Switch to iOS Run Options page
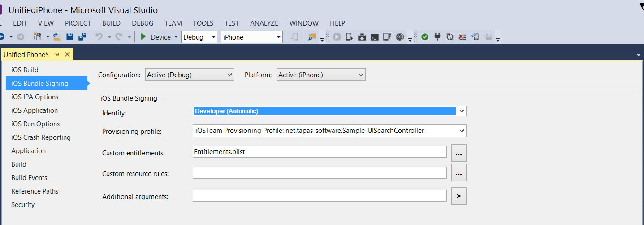The height and width of the screenshot is (225, 644). pos(35,124)
